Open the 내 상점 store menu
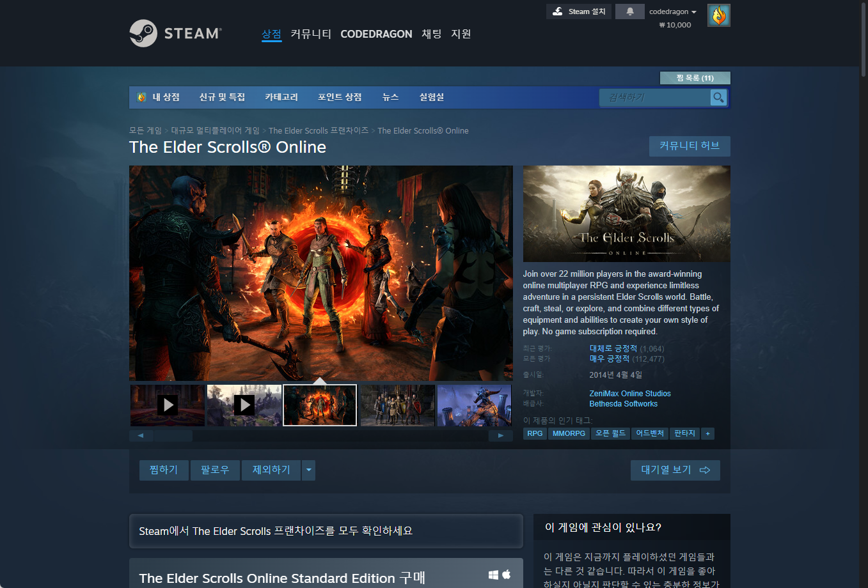 point(166,97)
